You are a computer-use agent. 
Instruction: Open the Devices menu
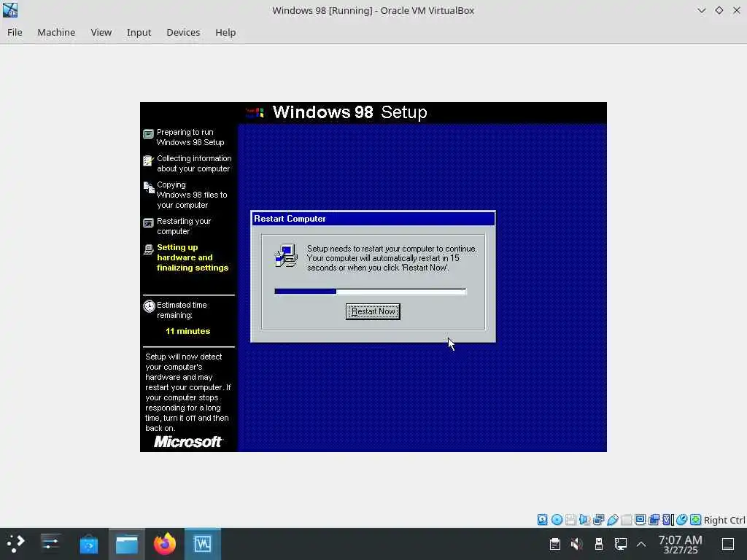(183, 32)
